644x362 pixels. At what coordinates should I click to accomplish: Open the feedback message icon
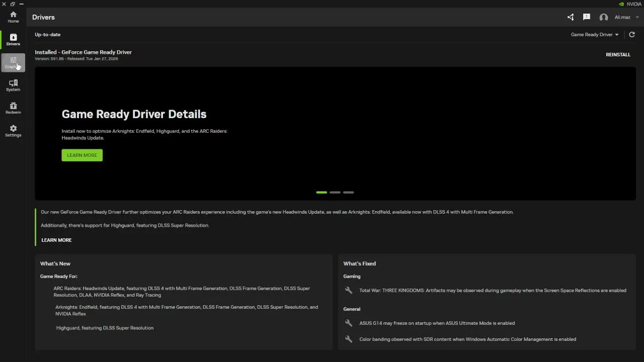tap(587, 17)
